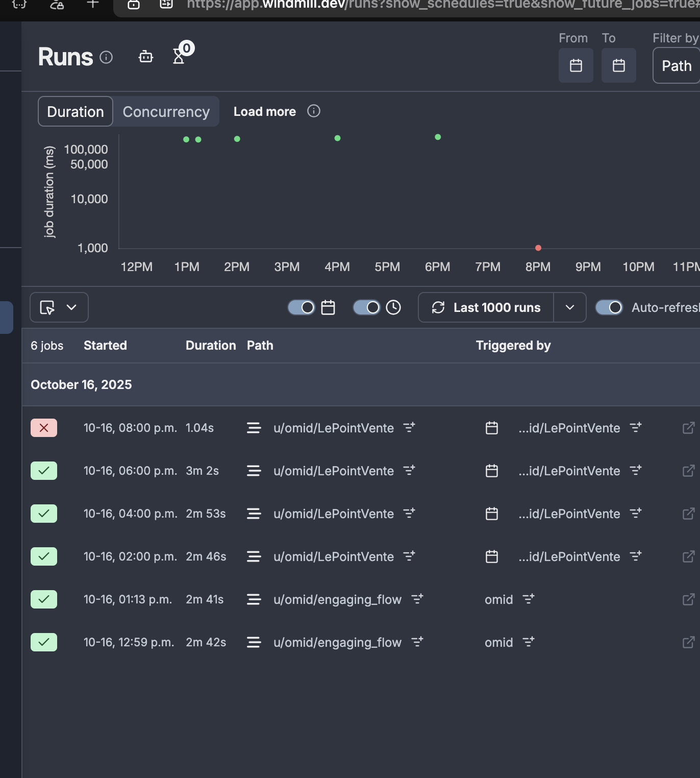Open the To date calendar picker
The width and height of the screenshot is (700, 778).
[618, 65]
